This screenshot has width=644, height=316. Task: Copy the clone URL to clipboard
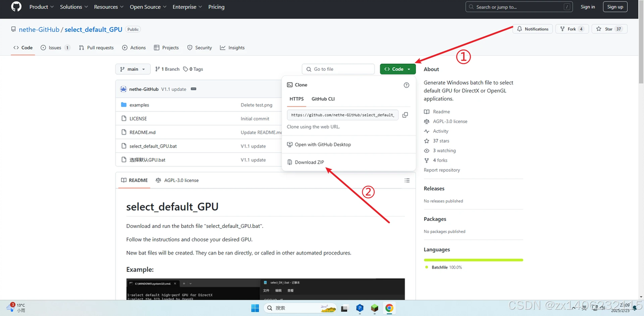[x=405, y=115]
